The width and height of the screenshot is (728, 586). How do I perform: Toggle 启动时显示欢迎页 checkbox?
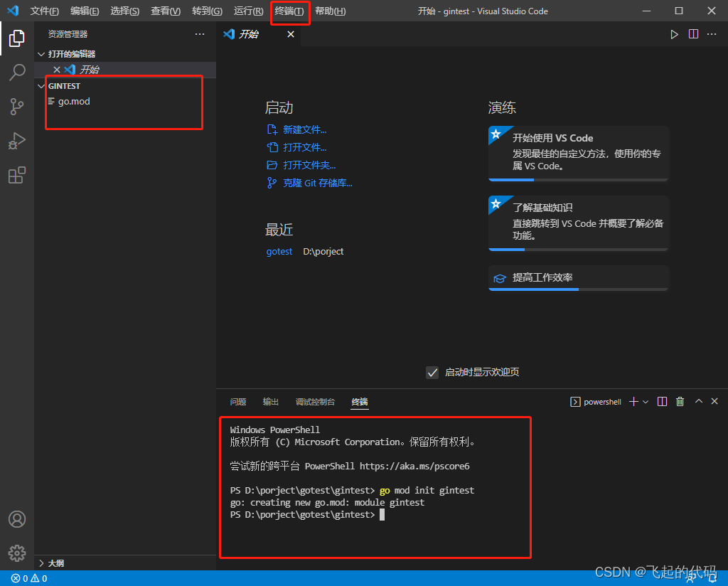432,373
